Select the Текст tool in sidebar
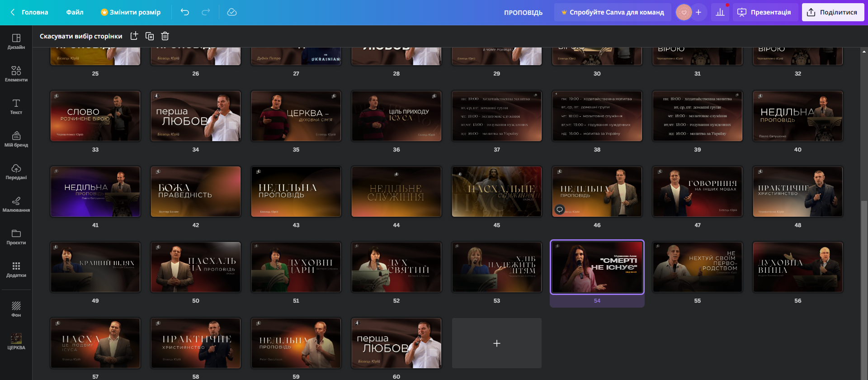The height and width of the screenshot is (380, 868). [16, 106]
